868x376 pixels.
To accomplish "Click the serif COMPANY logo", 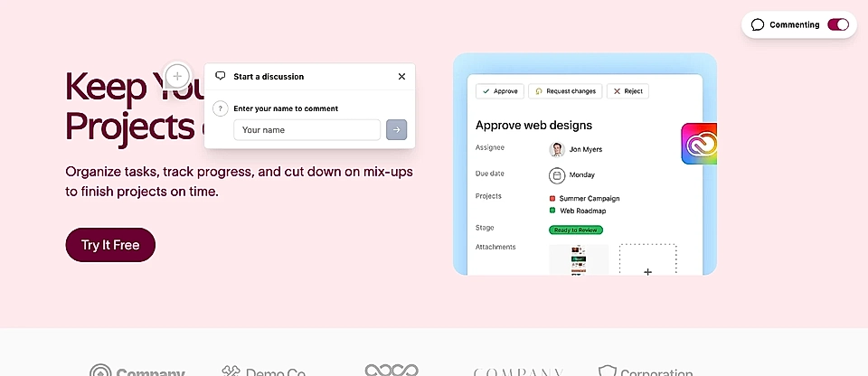I will 519,372.
